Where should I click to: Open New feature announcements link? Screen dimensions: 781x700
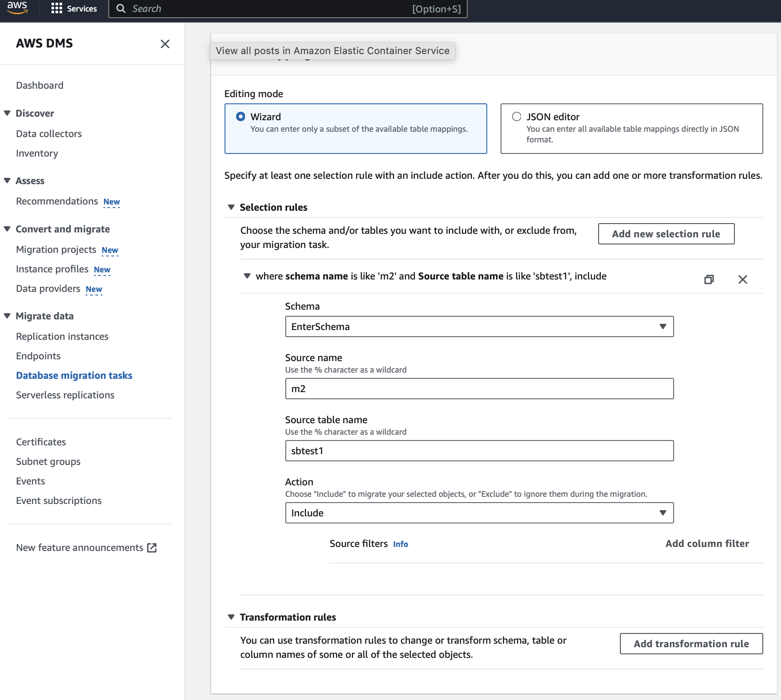[x=80, y=547]
